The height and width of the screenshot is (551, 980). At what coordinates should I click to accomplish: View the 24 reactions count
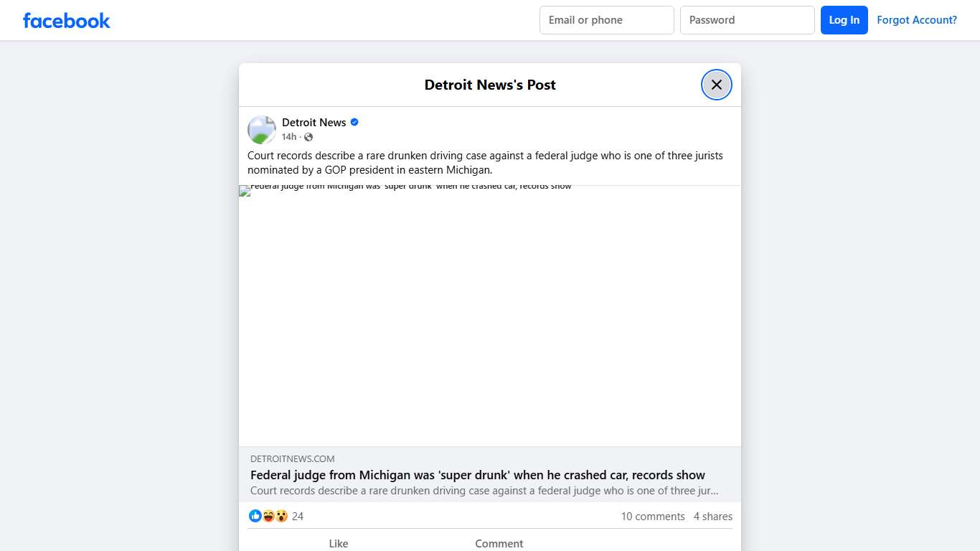298,517
